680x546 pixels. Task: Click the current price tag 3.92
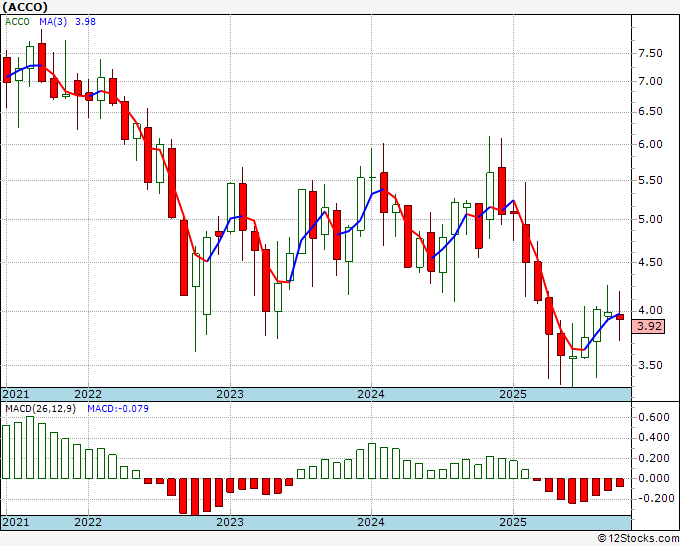point(649,326)
